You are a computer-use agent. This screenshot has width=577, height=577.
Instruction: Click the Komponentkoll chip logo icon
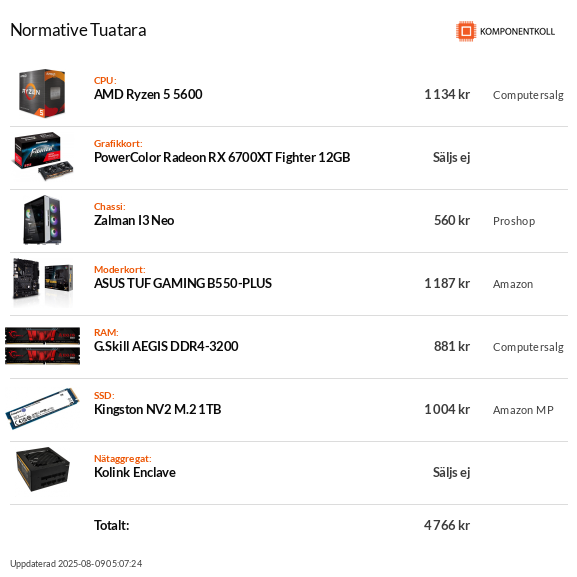(x=466, y=31)
